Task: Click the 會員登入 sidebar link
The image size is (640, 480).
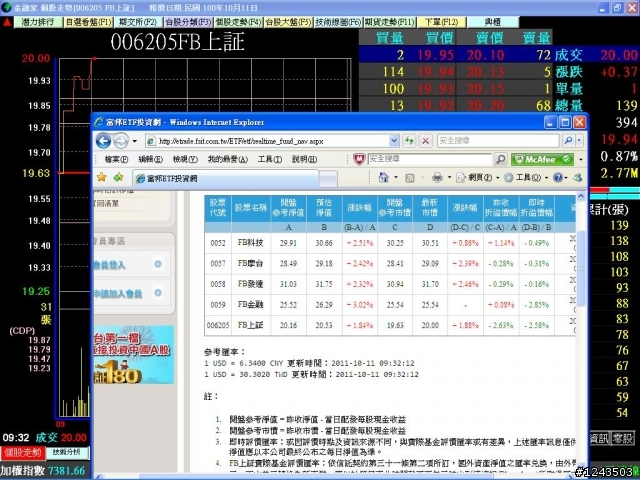Action: coord(109,265)
